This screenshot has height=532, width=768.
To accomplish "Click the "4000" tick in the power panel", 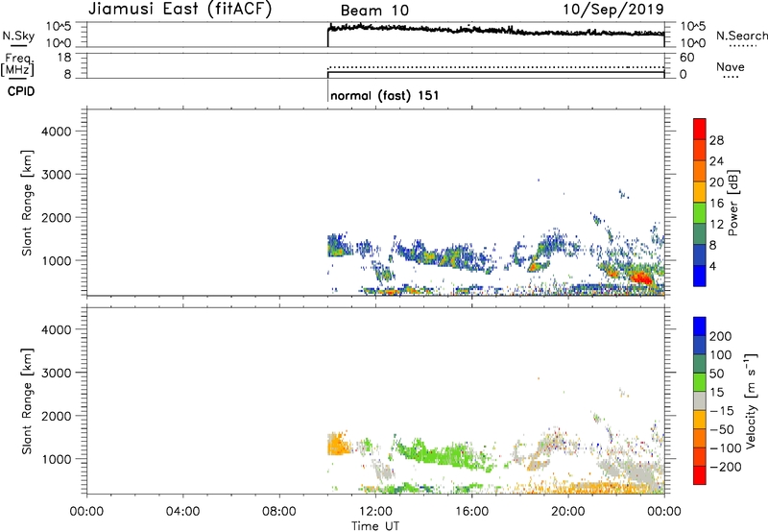I will click(57, 132).
